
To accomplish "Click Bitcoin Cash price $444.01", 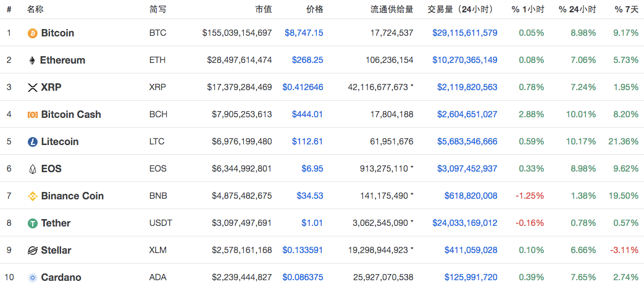I will pos(307,114).
